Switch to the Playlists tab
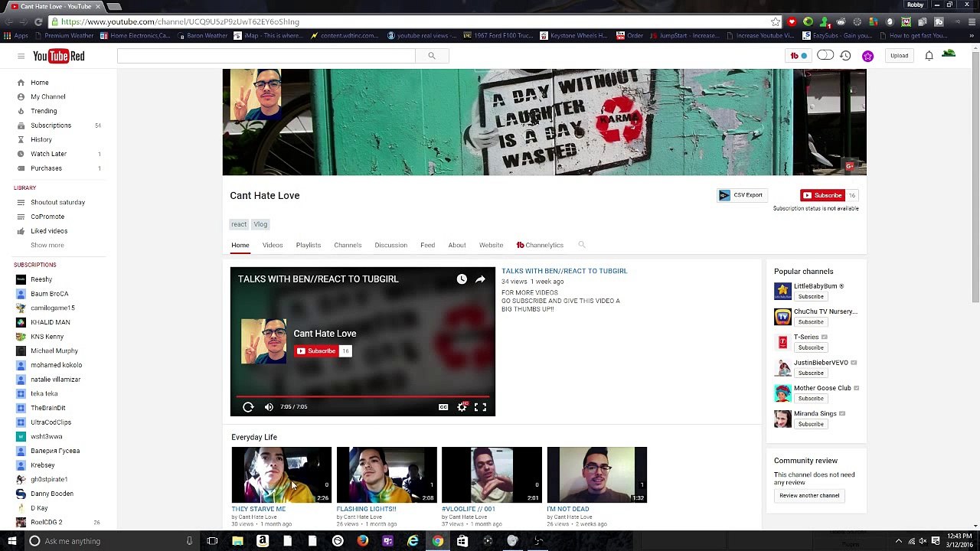The width and height of the screenshot is (980, 551). 309,245
